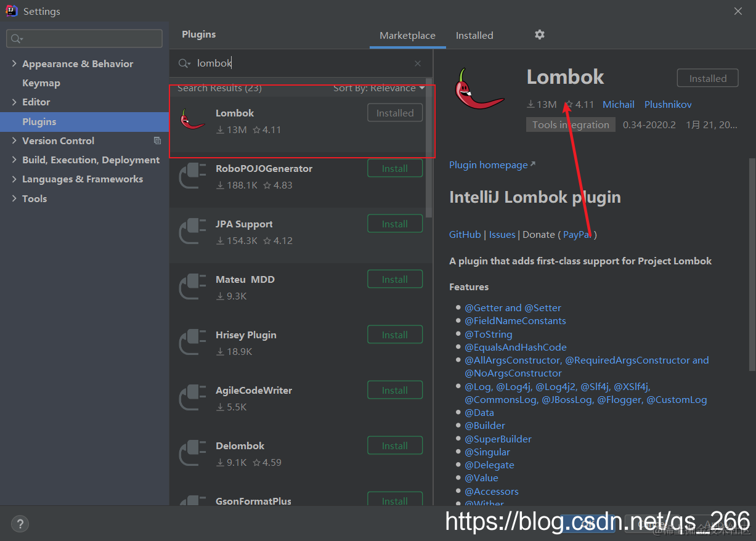The image size is (756, 541).
Task: Expand the Editor settings node
Action: click(x=14, y=102)
